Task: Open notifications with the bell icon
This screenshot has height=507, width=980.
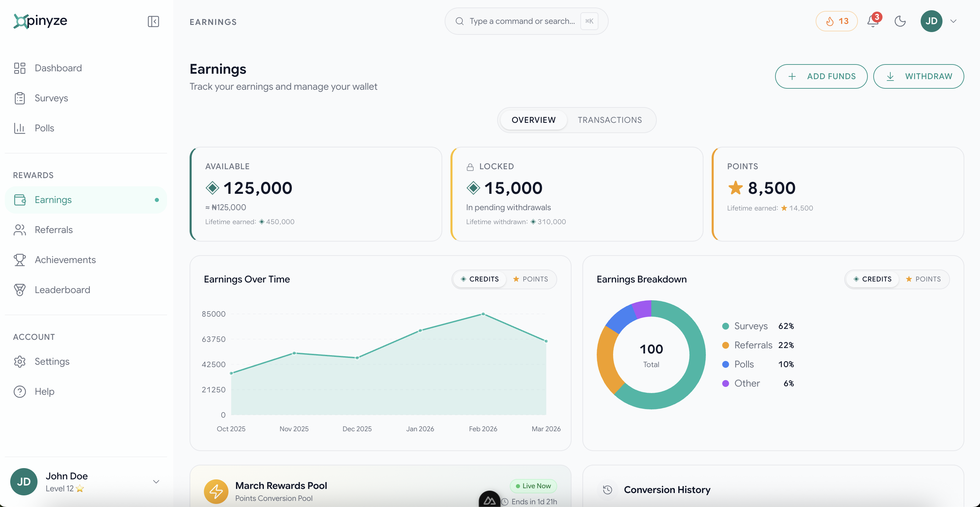Action: click(872, 22)
